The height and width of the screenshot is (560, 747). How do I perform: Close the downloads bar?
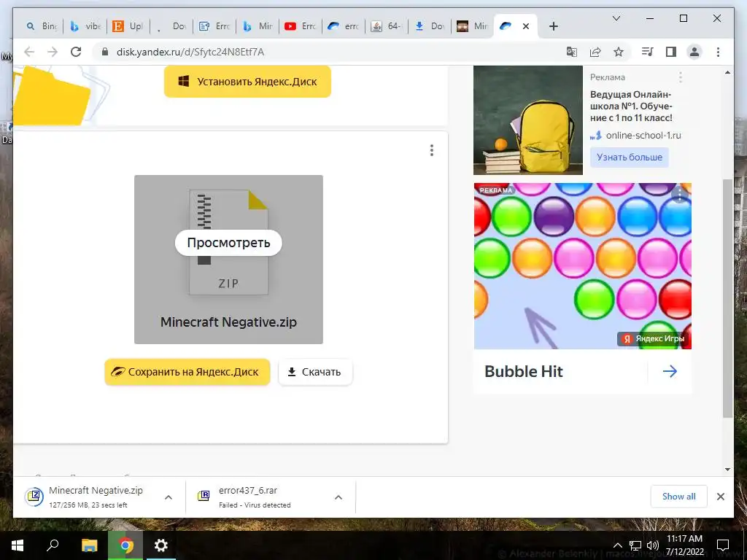coord(720,497)
